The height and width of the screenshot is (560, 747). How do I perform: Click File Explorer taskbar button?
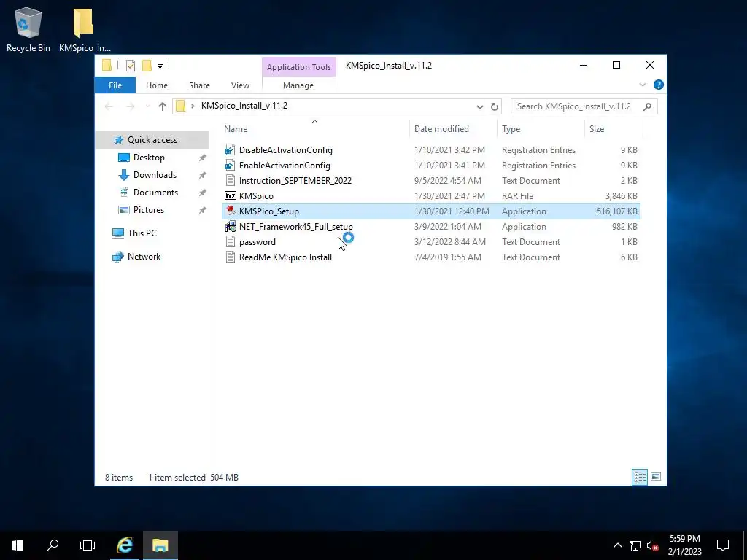pyautogui.click(x=160, y=545)
